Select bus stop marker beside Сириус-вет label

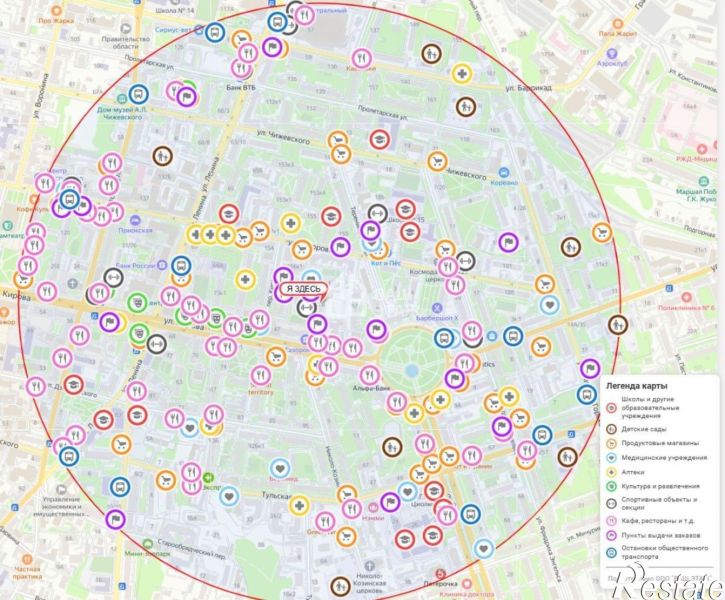pyautogui.click(x=215, y=32)
